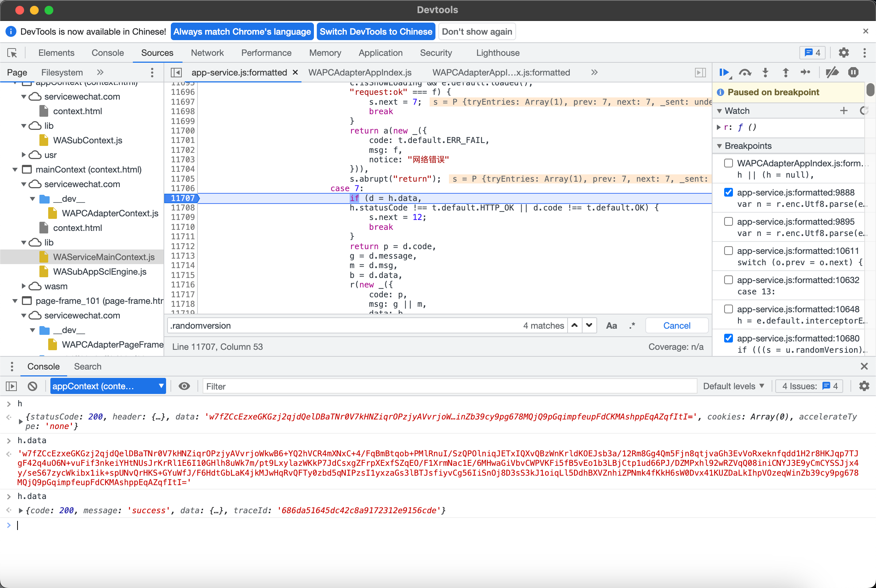Open console settings gear
The width and height of the screenshot is (876, 588).
click(x=864, y=386)
